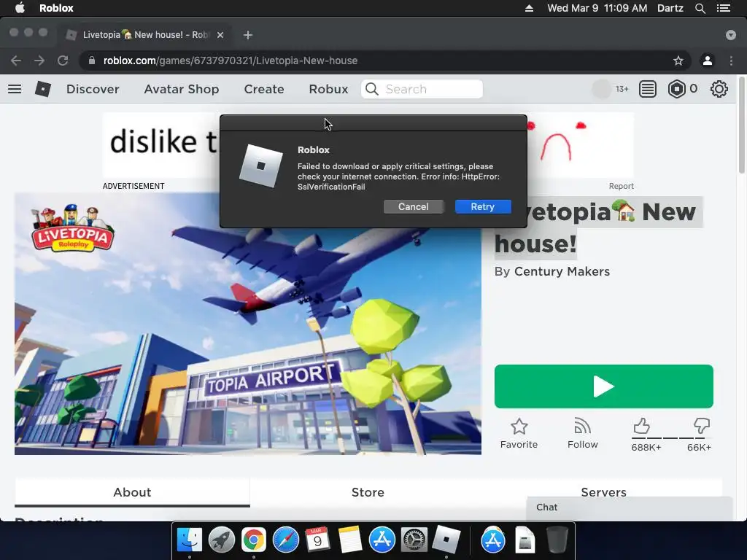747x560 pixels.
Task: Open the user avatar profile picture
Action: coord(601,89)
